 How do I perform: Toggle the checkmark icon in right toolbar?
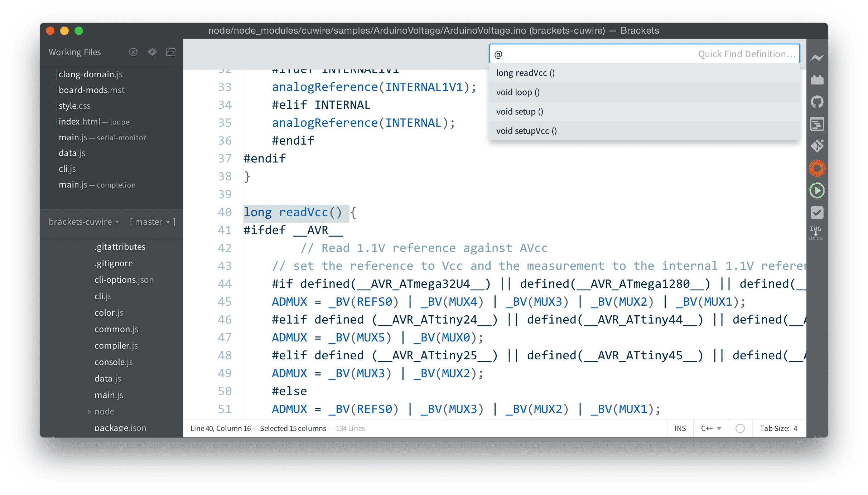coord(817,213)
